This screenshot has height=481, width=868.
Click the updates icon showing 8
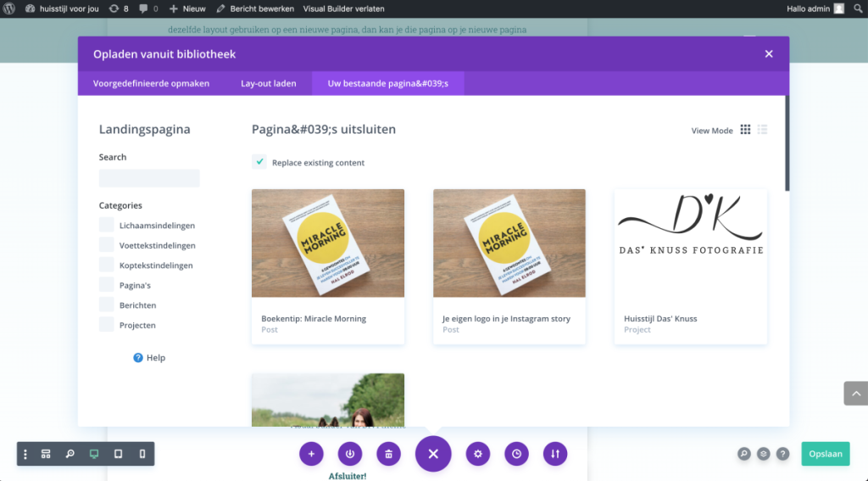click(x=119, y=8)
